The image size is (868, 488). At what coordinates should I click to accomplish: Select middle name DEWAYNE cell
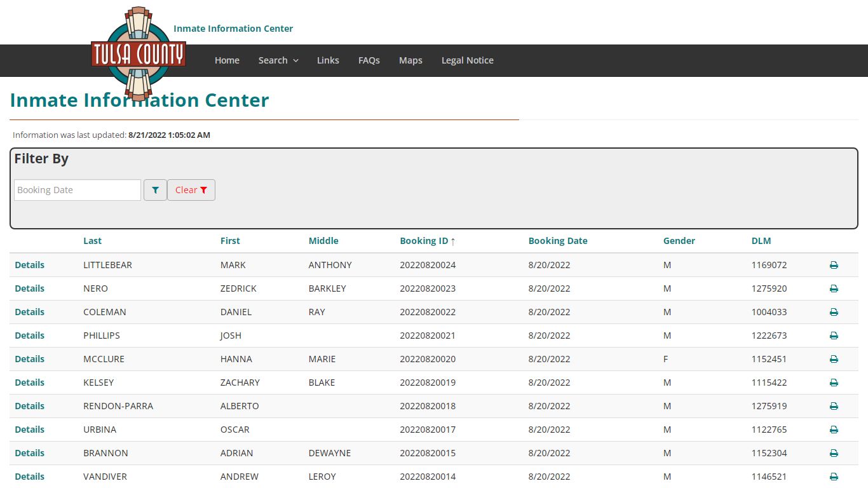(x=330, y=453)
